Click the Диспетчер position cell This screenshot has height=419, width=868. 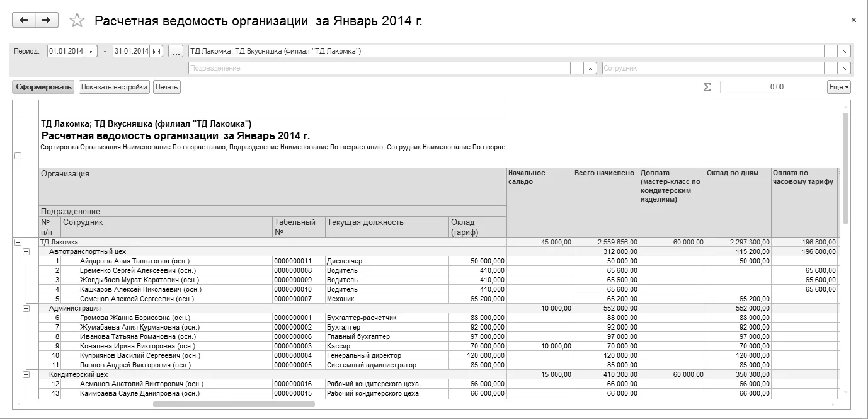coord(387,261)
